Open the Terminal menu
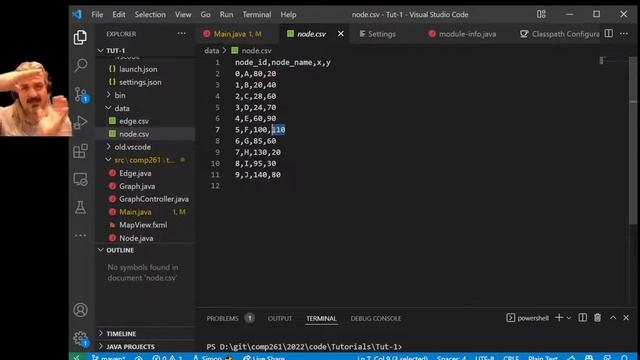 pyautogui.click(x=257, y=14)
